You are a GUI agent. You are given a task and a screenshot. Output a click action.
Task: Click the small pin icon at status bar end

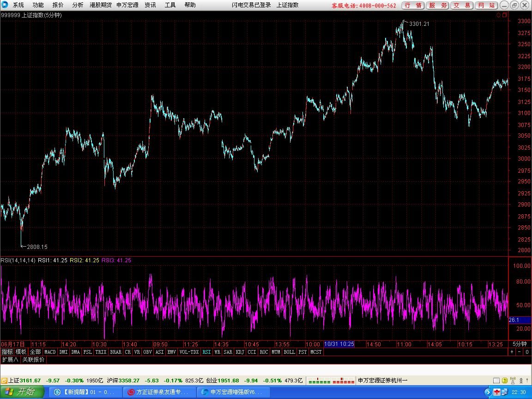point(528,381)
